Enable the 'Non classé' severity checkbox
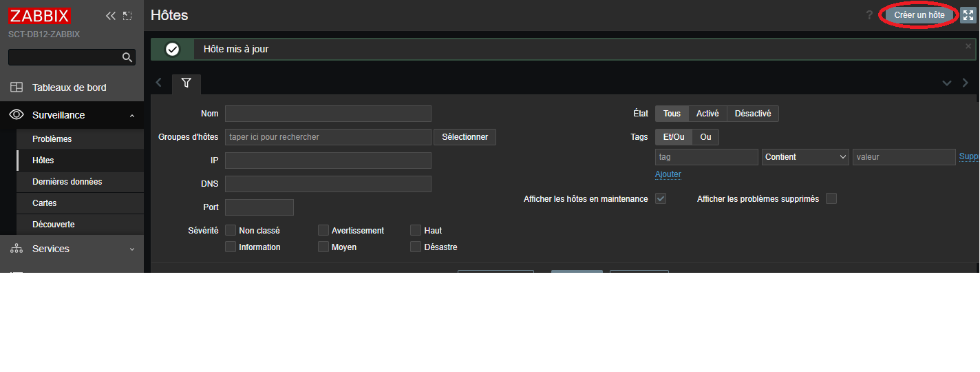The height and width of the screenshot is (372, 980). pyautogui.click(x=231, y=230)
